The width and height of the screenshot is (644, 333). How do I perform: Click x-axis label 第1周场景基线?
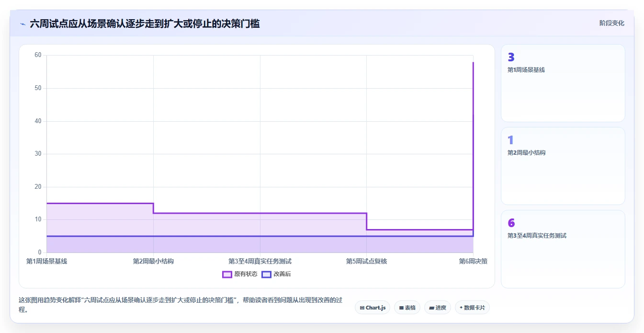(46, 261)
